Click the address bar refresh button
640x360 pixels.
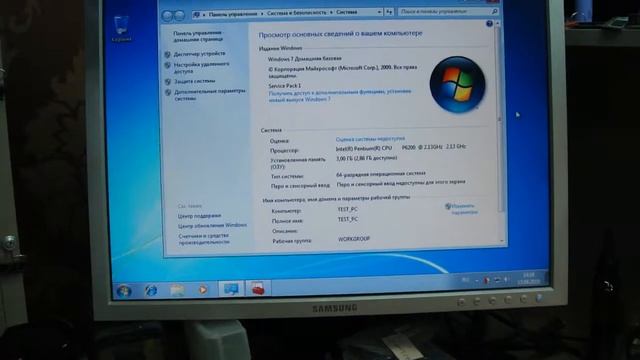coord(389,12)
